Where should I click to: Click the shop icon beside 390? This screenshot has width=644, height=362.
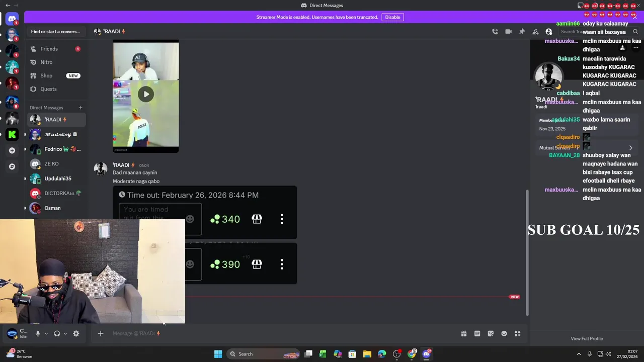257,264
